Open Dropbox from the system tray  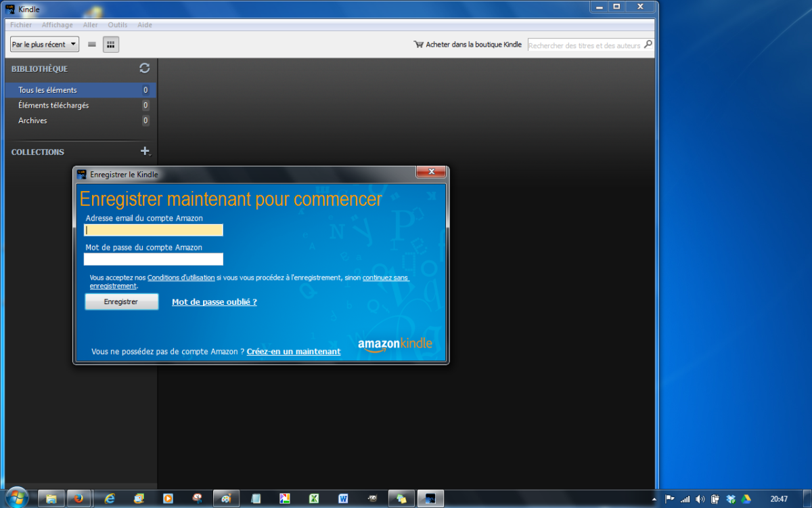(731, 499)
